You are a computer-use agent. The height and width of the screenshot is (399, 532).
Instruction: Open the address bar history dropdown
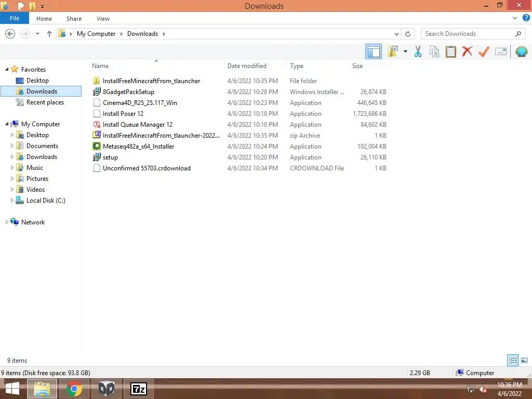[396, 34]
